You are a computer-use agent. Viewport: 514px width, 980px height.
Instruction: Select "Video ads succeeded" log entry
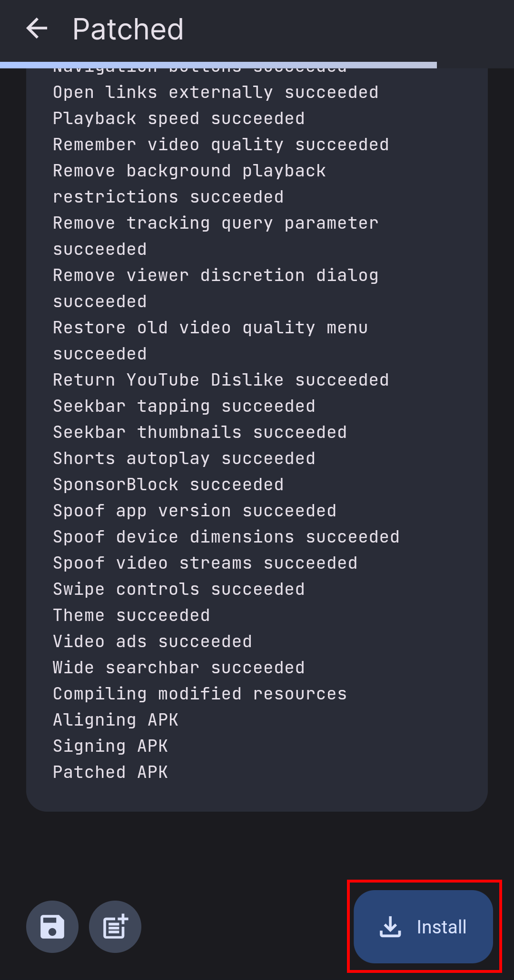pos(152,641)
